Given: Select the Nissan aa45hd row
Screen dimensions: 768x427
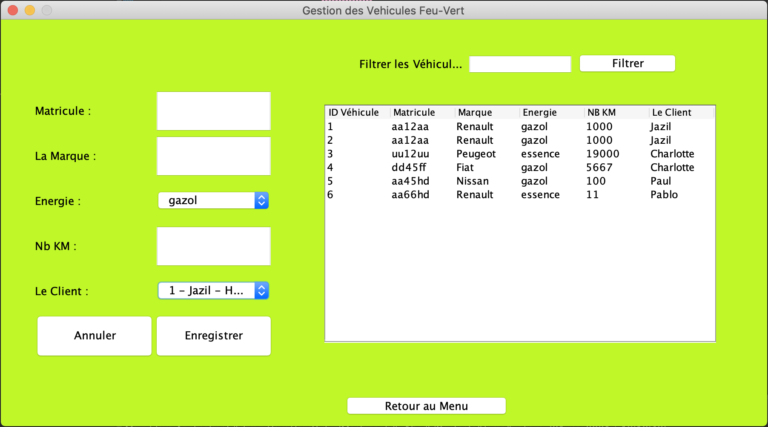Looking at the screenshot, I should pyautogui.click(x=520, y=181).
